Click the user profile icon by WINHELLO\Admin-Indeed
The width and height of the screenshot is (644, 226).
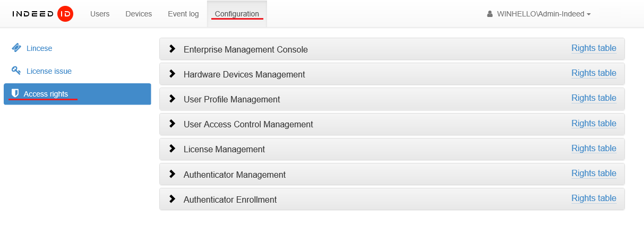pyautogui.click(x=490, y=14)
